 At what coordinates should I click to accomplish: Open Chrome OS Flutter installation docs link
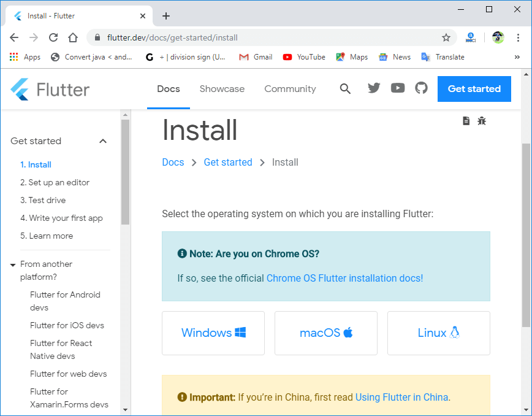coord(344,278)
